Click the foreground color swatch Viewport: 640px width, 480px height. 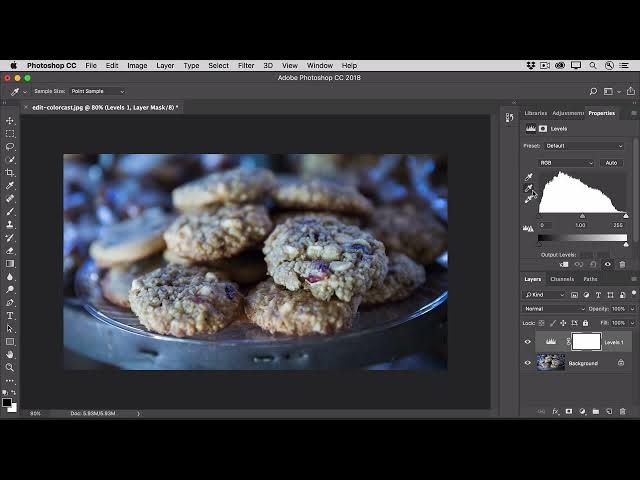click(7, 402)
